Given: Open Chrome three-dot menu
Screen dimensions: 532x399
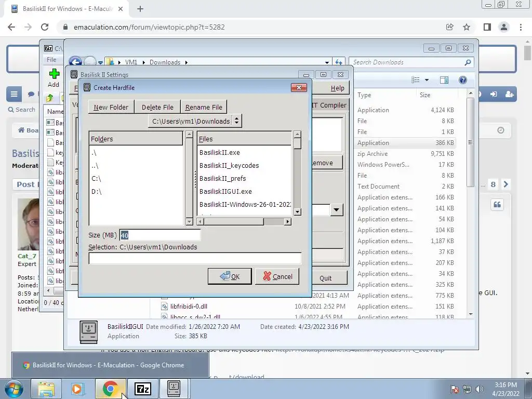Looking at the screenshot, I should point(521,27).
